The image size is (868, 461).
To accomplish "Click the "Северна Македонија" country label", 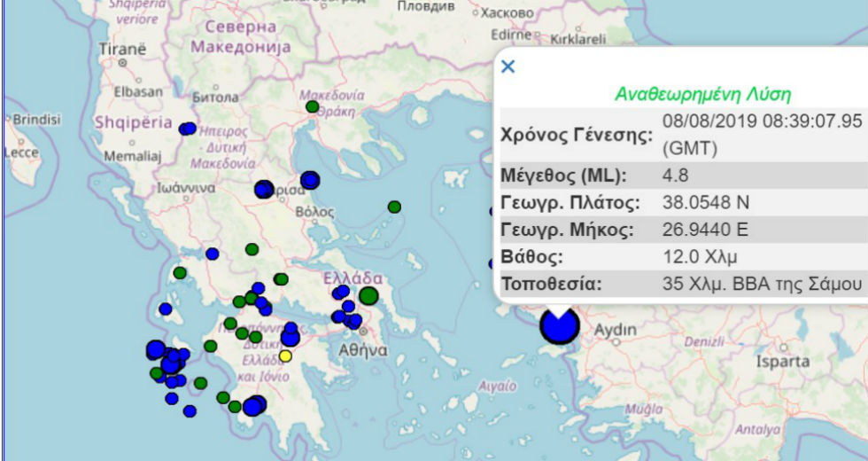I will click(240, 36).
